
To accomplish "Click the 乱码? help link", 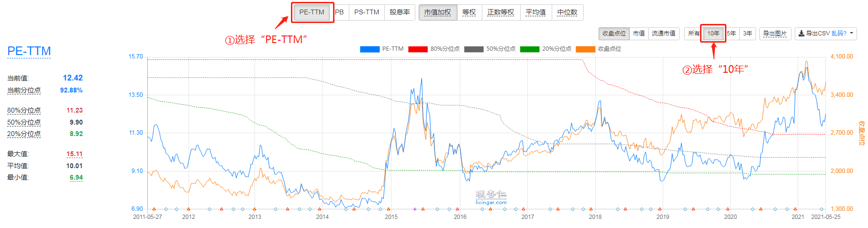I will pyautogui.click(x=839, y=34).
